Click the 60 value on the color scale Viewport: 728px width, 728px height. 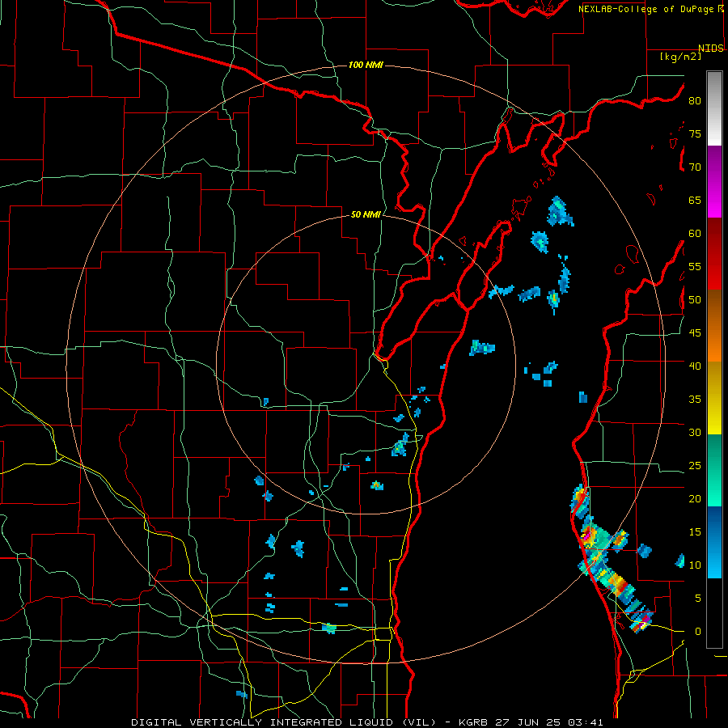[x=695, y=234]
